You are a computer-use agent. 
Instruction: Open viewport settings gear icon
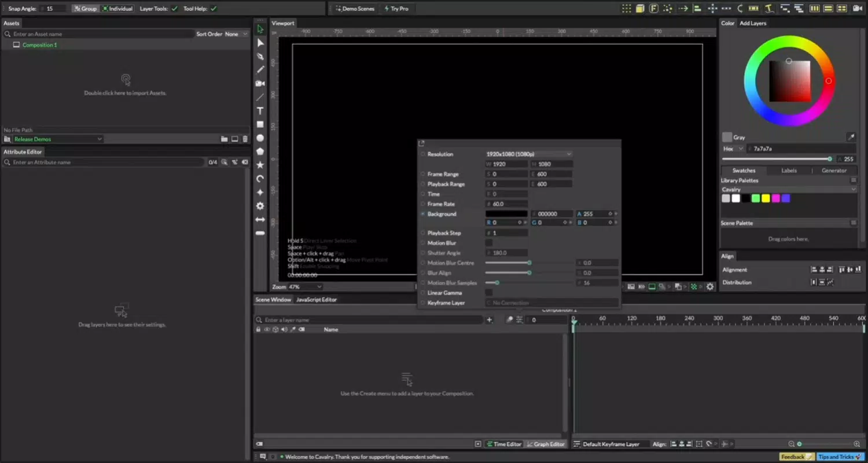pyautogui.click(x=710, y=286)
